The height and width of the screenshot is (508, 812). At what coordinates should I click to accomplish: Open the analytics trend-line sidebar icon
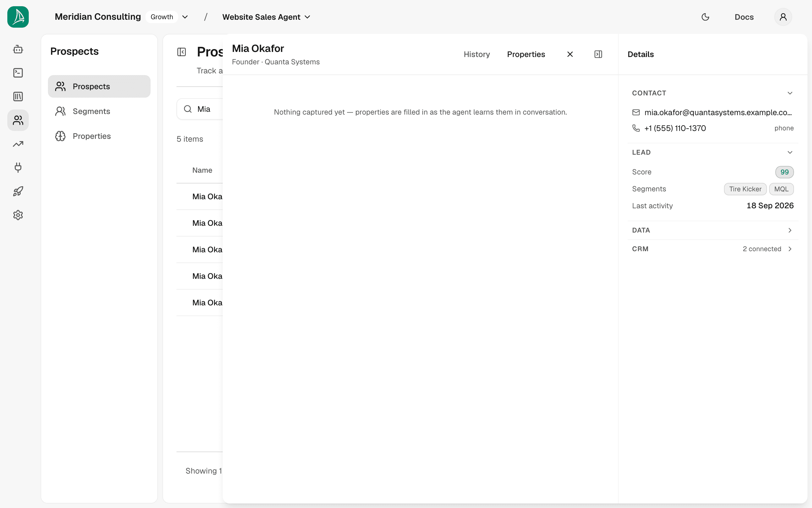[18, 144]
